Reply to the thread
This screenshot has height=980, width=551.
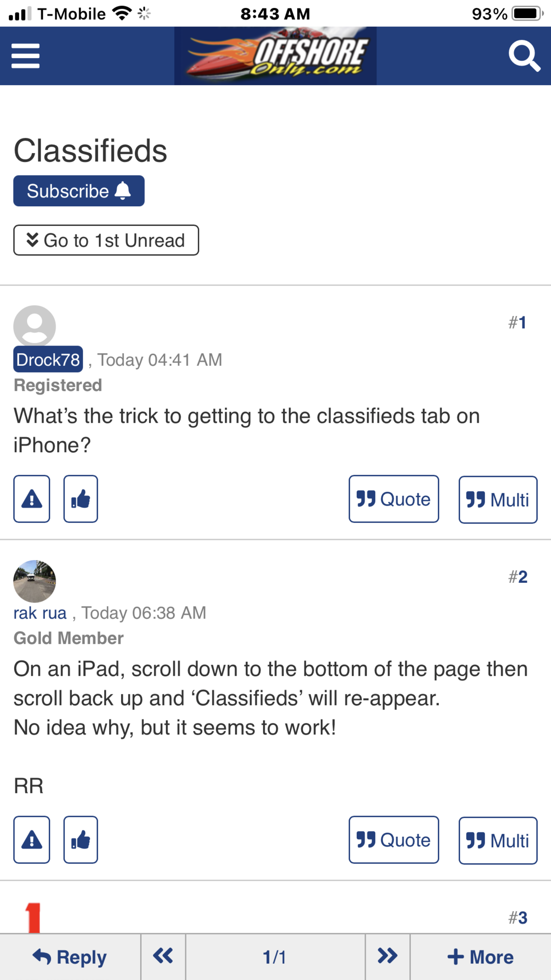point(70,956)
